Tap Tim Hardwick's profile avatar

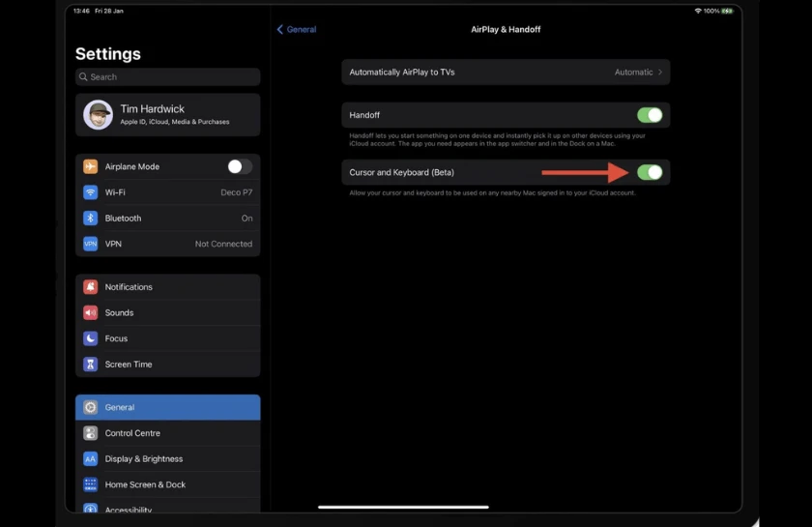[98, 114]
